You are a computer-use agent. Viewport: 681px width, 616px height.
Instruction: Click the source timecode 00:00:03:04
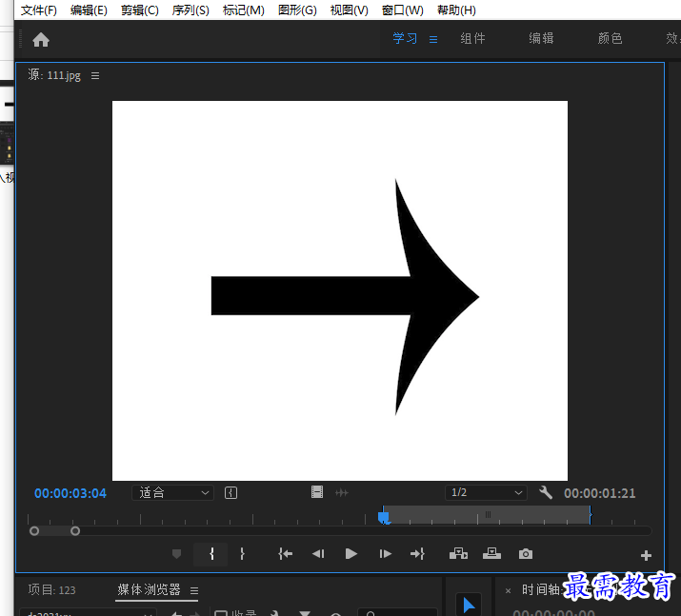tap(70, 493)
